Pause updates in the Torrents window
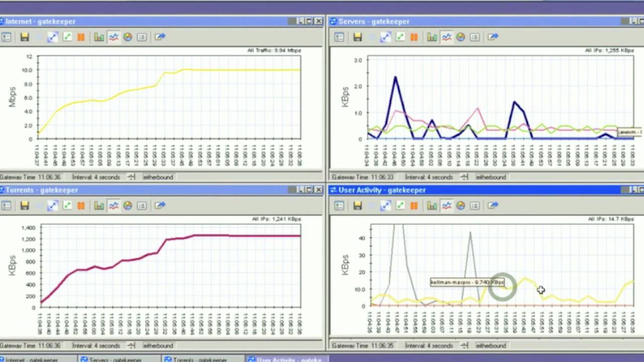The width and height of the screenshot is (644, 362). 81,206
